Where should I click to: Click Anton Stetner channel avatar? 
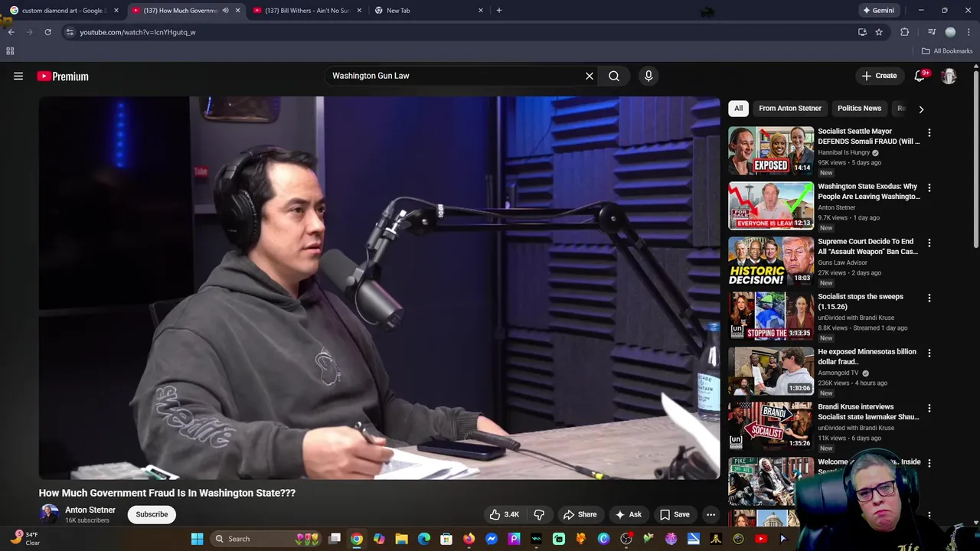point(49,514)
